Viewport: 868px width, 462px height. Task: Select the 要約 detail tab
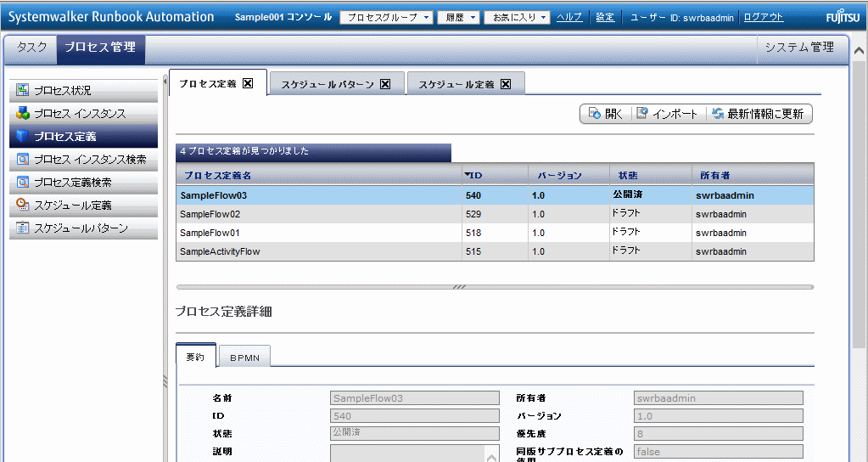coord(195,358)
